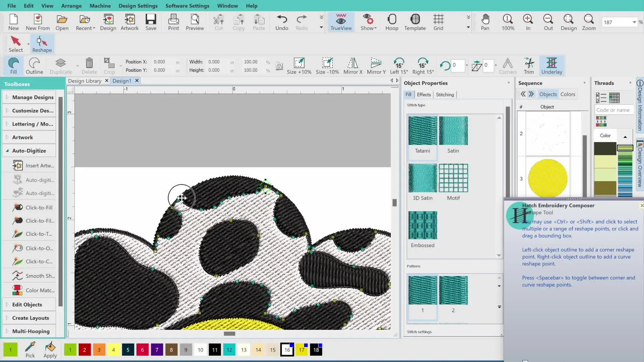The width and height of the screenshot is (644, 362).
Task: Select palette color 2 red swatch
Action: click(85, 350)
